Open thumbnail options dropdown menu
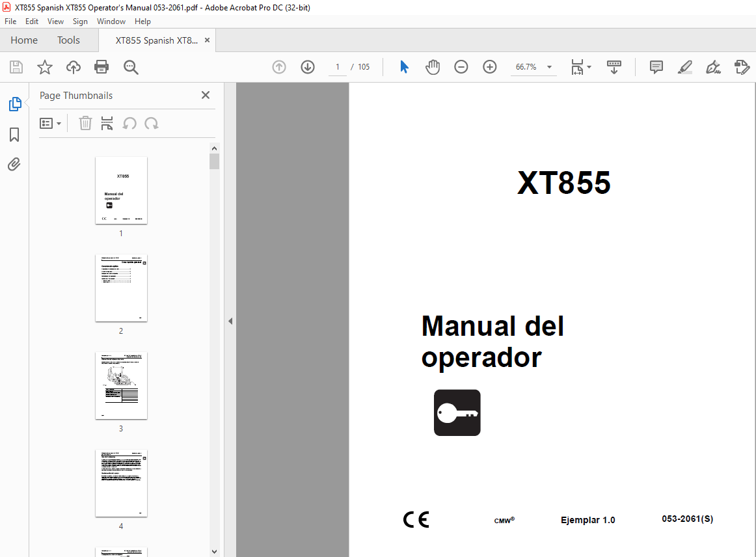The image size is (756, 557). 50,124
